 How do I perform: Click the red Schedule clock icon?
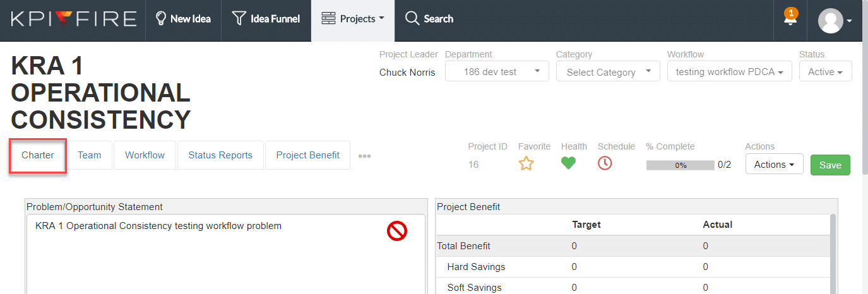click(x=605, y=163)
